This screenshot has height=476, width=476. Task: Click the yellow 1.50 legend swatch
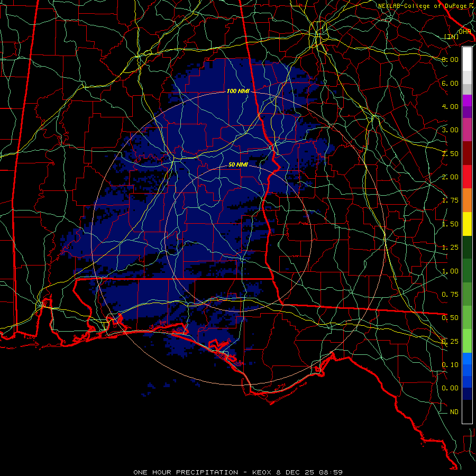coord(467,224)
